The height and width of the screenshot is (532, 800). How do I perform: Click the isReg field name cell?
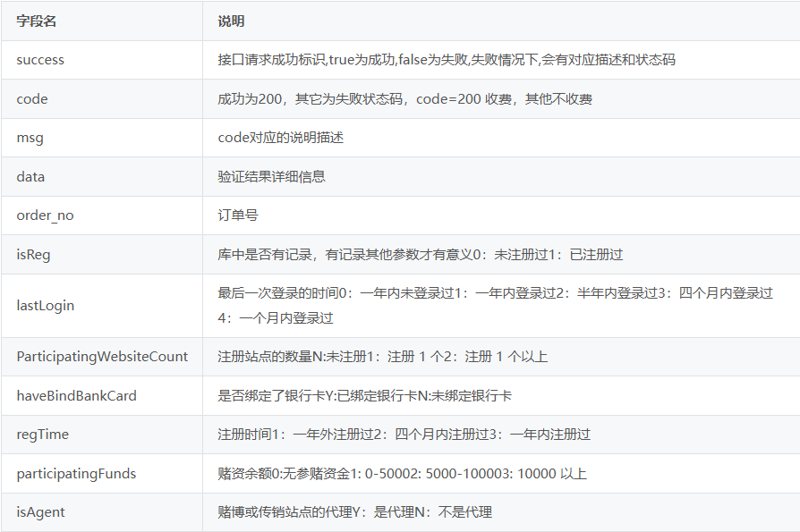click(x=33, y=255)
